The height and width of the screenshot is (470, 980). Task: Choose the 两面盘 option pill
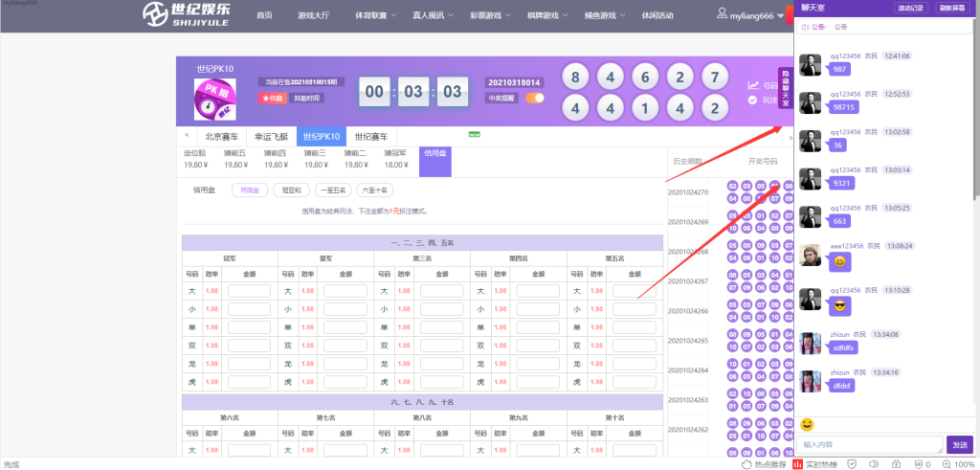tap(250, 190)
